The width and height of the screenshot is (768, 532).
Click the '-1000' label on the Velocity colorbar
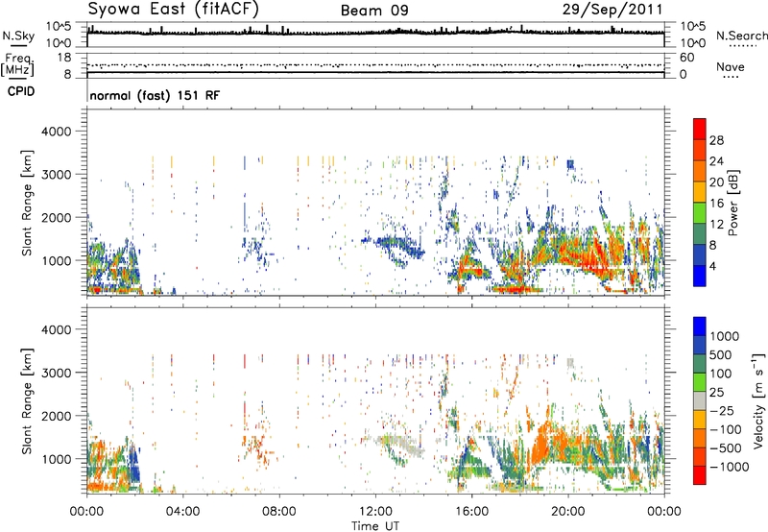(730, 467)
